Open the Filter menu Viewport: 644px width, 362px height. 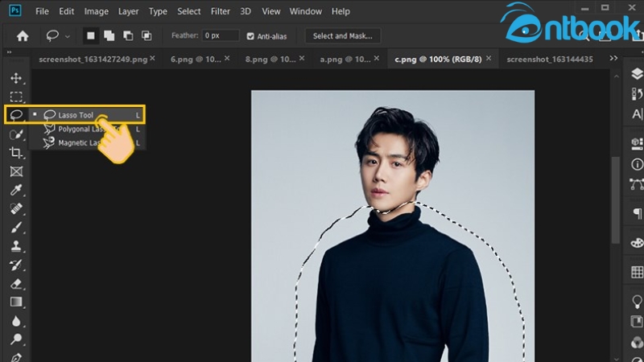pos(220,11)
